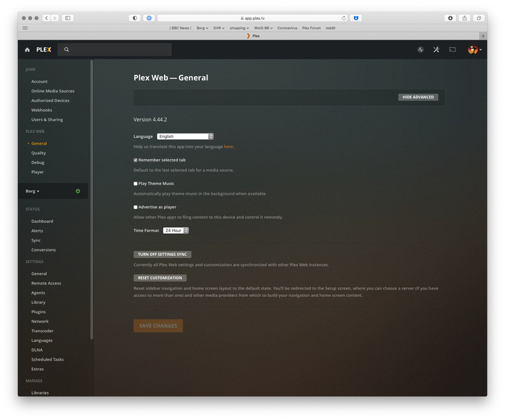Open Plex Forum bookmark

point(312,28)
